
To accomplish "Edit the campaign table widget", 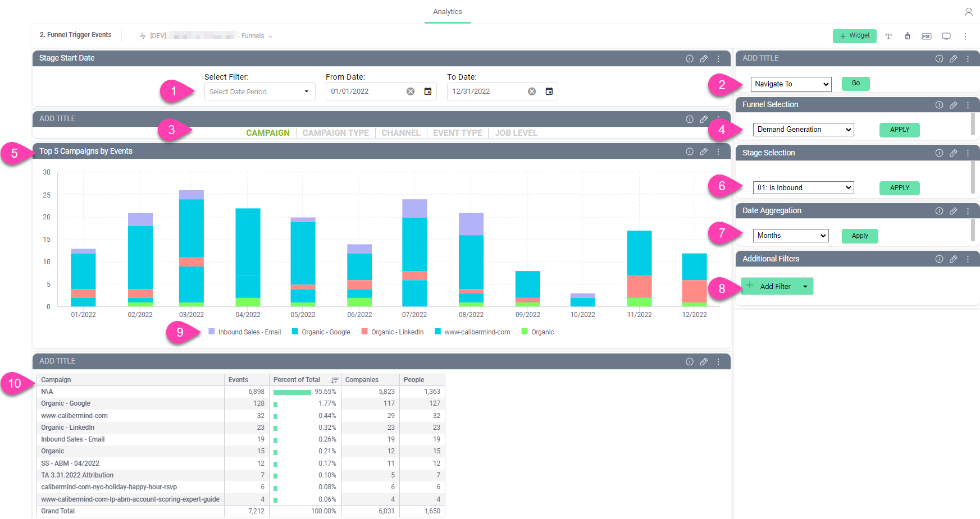I will click(704, 362).
